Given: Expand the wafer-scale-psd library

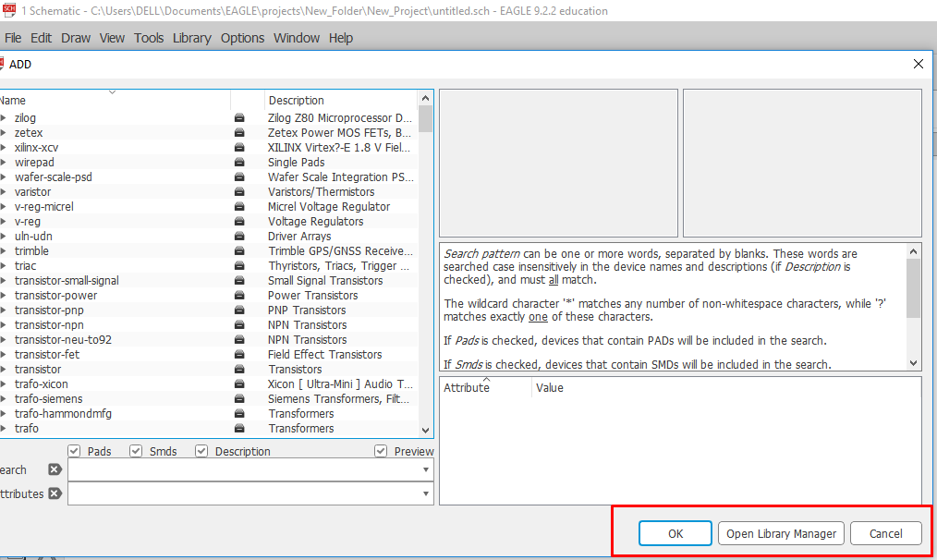Looking at the screenshot, I should click(x=4, y=177).
